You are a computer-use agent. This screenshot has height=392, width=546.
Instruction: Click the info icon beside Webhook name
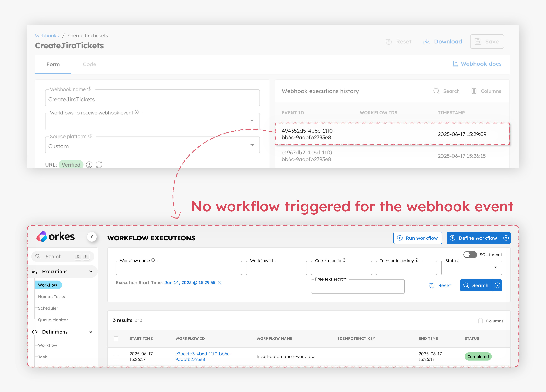(x=89, y=89)
